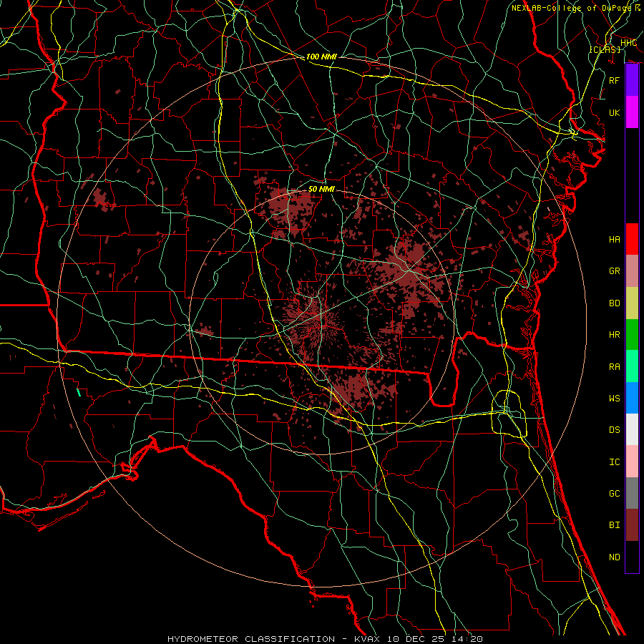The image size is (644, 644).
Task: Select the yellow BD color swatch
Action: click(632, 303)
